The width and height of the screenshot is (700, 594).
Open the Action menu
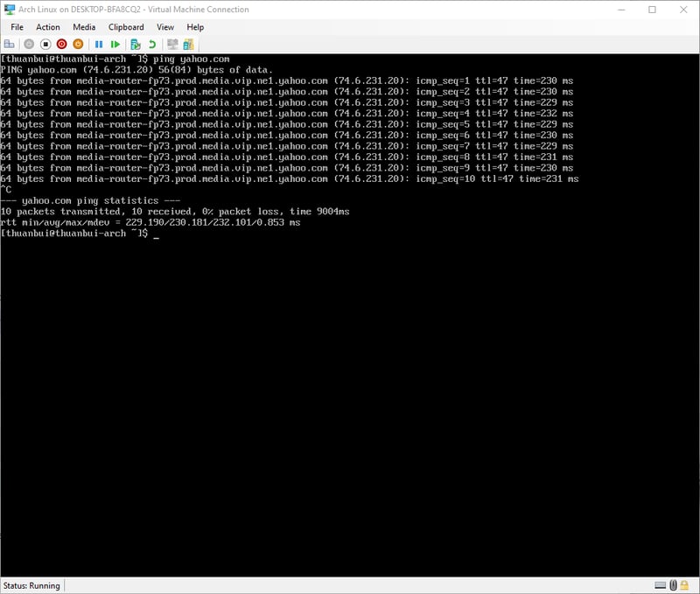coord(48,27)
